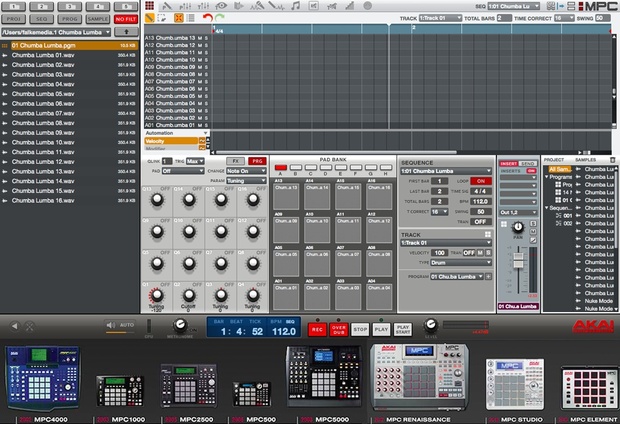Toggle the mixer channel mute M button
This screenshot has height=424, width=620.
click(x=533, y=232)
